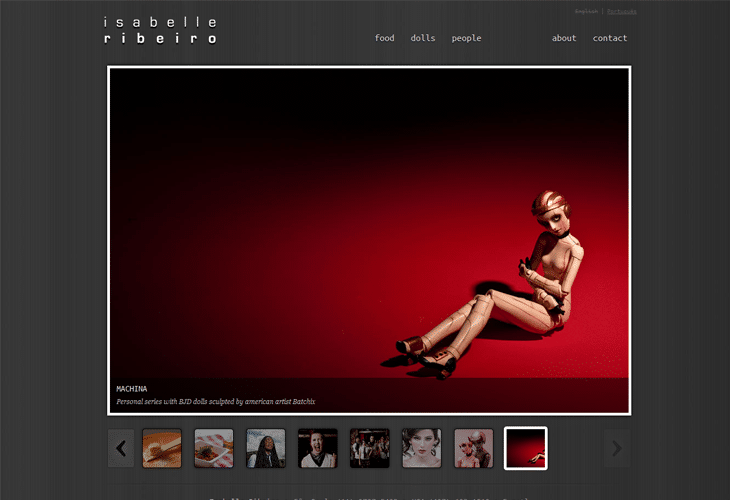Go to the contact page

pyautogui.click(x=610, y=38)
